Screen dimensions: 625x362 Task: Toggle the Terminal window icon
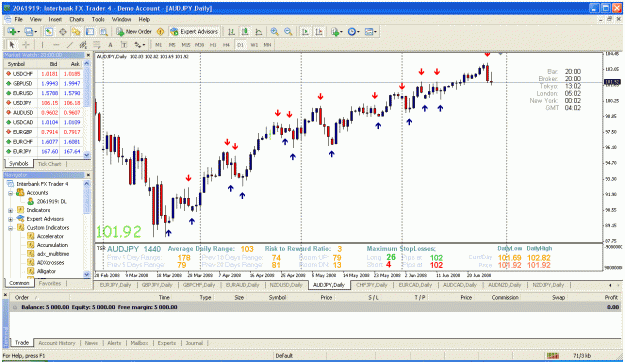point(90,31)
